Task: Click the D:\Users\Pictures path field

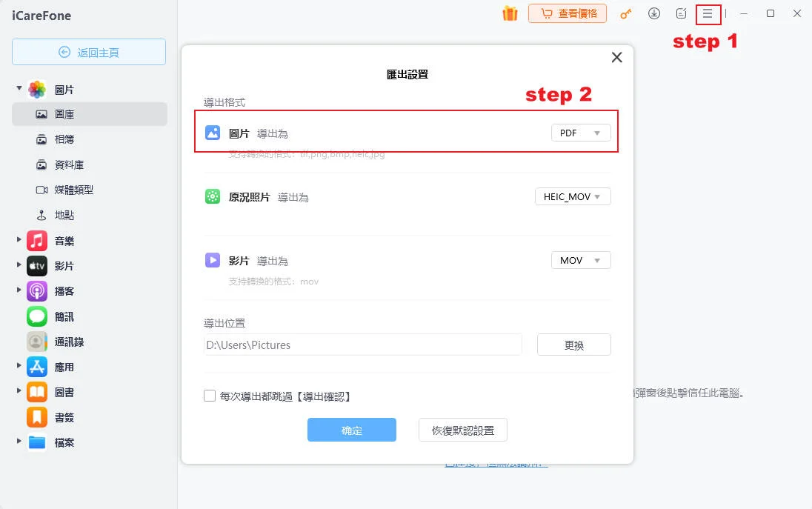Action: pos(363,345)
